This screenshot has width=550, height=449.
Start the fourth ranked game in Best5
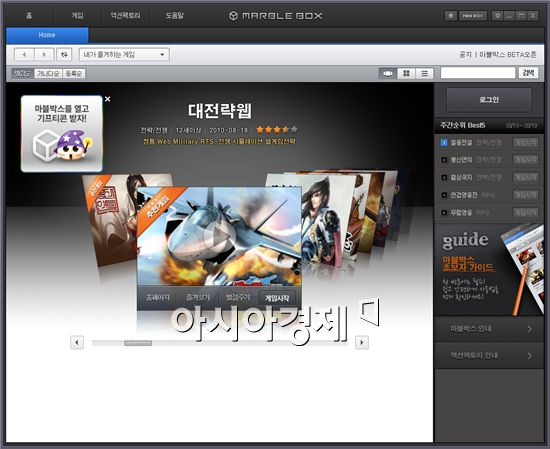click(x=525, y=195)
